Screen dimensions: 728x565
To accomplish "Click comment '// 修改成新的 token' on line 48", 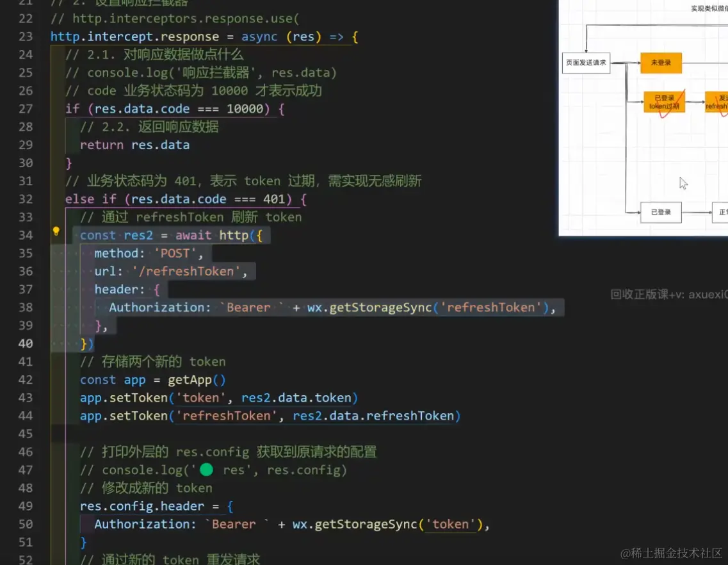I will tap(146, 488).
